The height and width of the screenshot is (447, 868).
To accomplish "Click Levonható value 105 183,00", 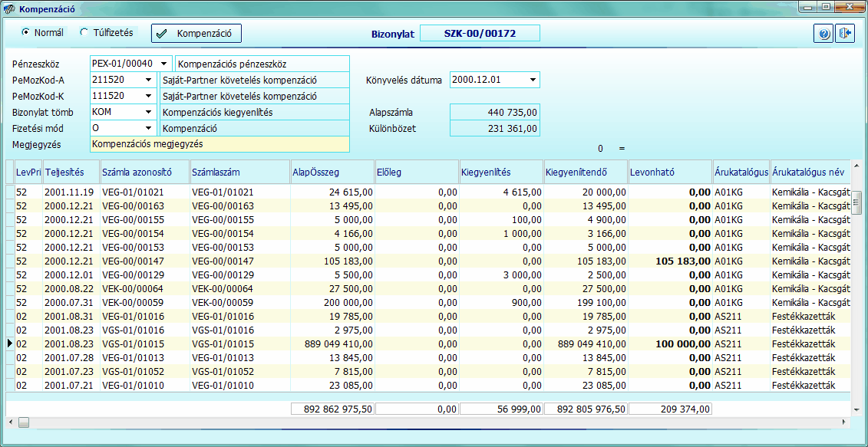I will (x=670, y=261).
